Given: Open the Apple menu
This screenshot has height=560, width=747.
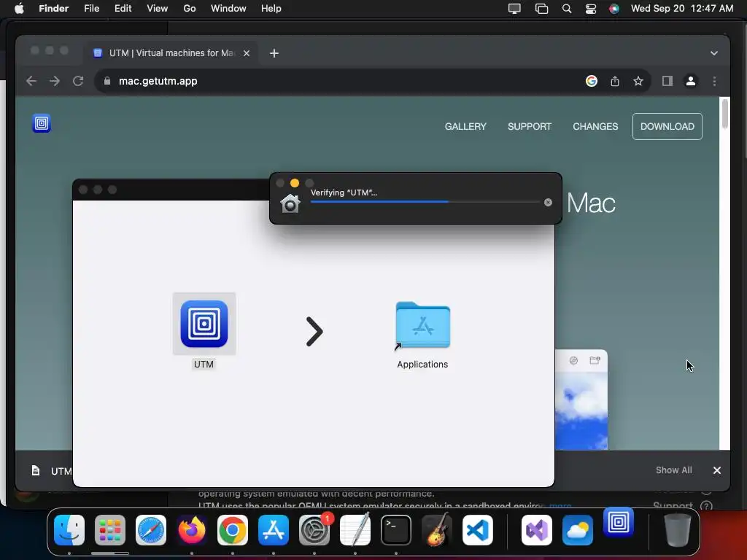Looking at the screenshot, I should coord(19,9).
